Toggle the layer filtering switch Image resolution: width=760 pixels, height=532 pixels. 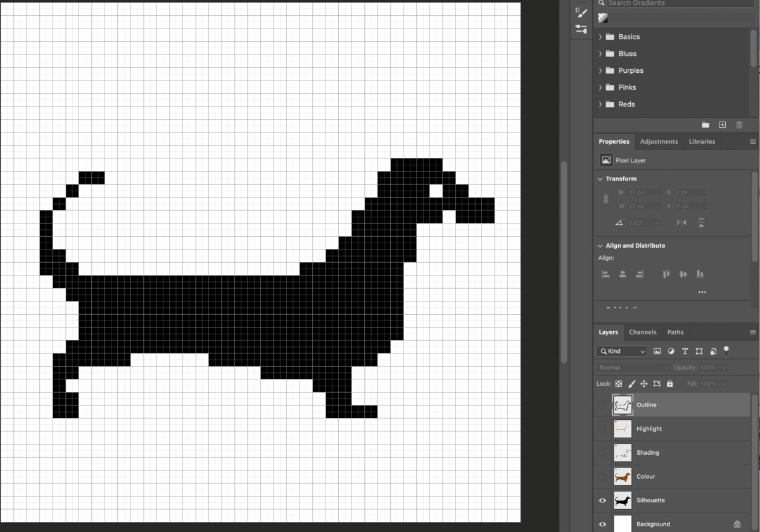pos(726,350)
